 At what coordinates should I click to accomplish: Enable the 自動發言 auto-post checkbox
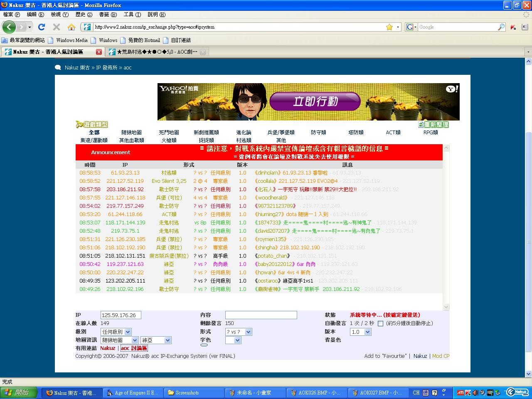click(380, 323)
